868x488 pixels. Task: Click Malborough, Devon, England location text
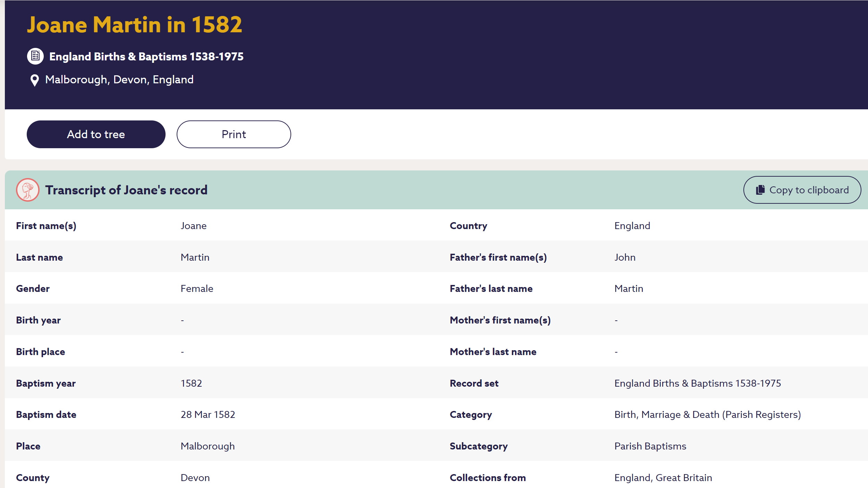(119, 80)
